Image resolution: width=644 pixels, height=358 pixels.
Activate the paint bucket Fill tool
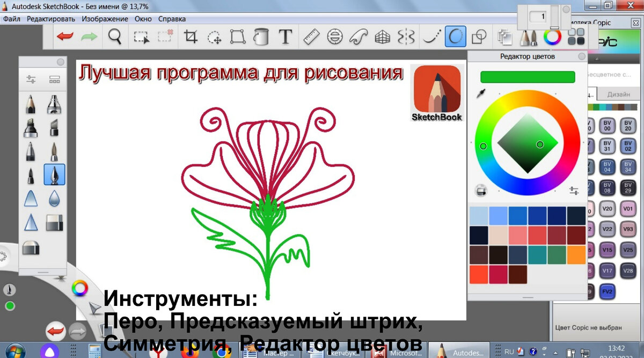pyautogui.click(x=262, y=37)
